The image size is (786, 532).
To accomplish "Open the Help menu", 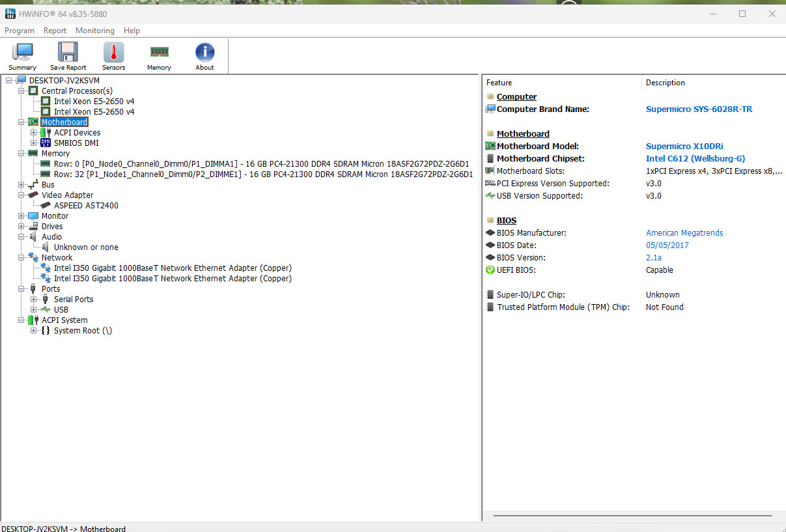I will (132, 31).
